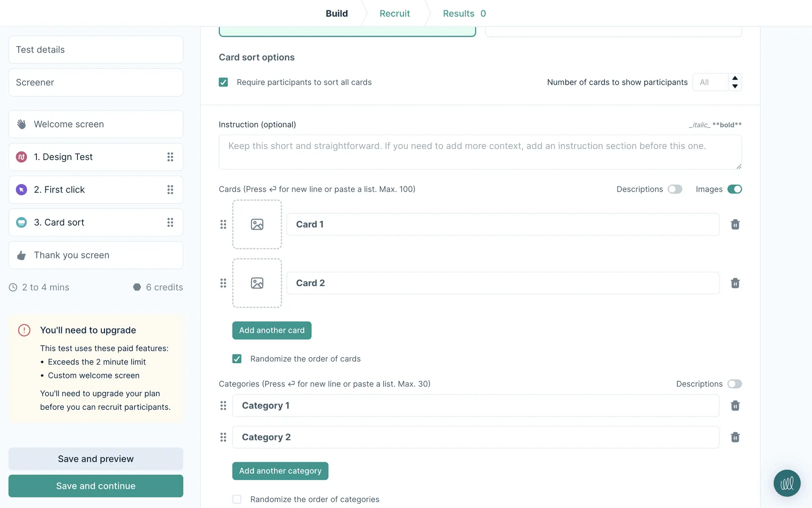Delete Card 1 with trash icon
This screenshot has height=508, width=812.
[735, 224]
